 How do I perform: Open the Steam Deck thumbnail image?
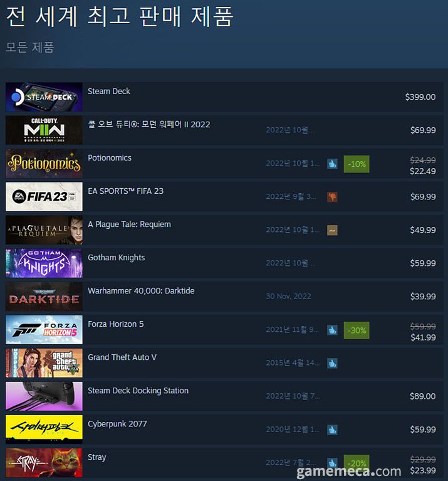click(44, 97)
